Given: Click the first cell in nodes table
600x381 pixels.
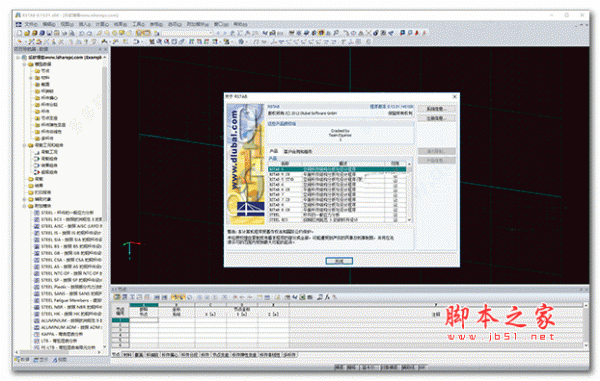Looking at the screenshot, I should click(x=144, y=320).
